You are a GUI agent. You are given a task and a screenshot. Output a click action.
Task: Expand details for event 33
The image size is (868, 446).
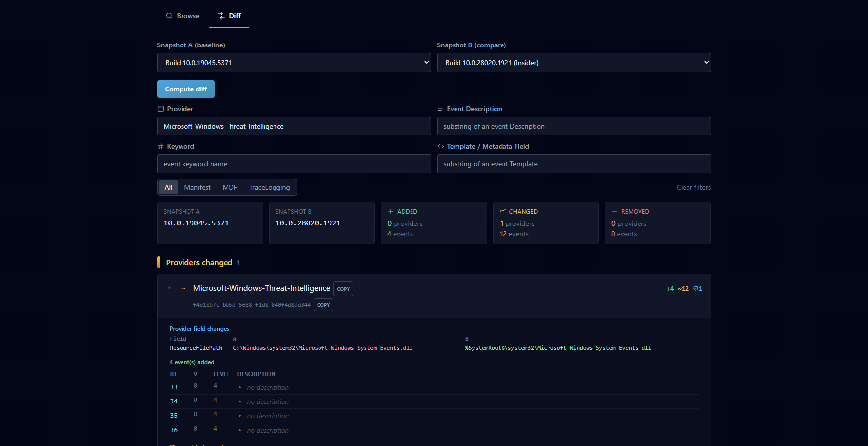coord(240,387)
